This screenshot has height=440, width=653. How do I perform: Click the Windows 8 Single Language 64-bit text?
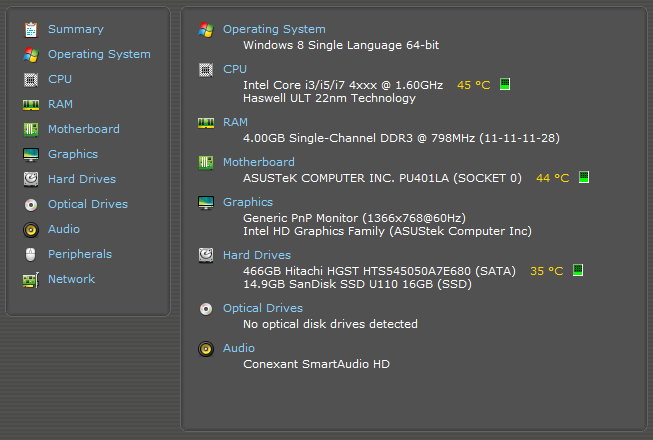click(341, 45)
